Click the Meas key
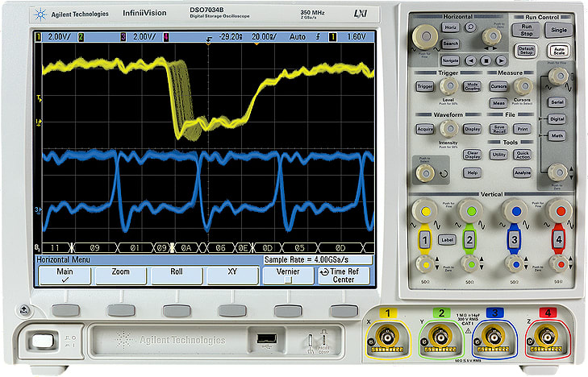This screenshot has height=377, width=588. click(x=498, y=103)
